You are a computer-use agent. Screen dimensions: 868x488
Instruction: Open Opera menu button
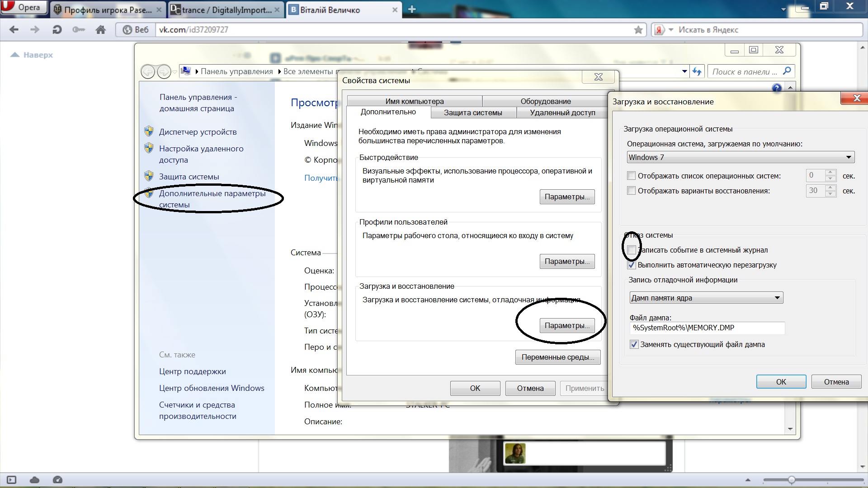point(24,8)
